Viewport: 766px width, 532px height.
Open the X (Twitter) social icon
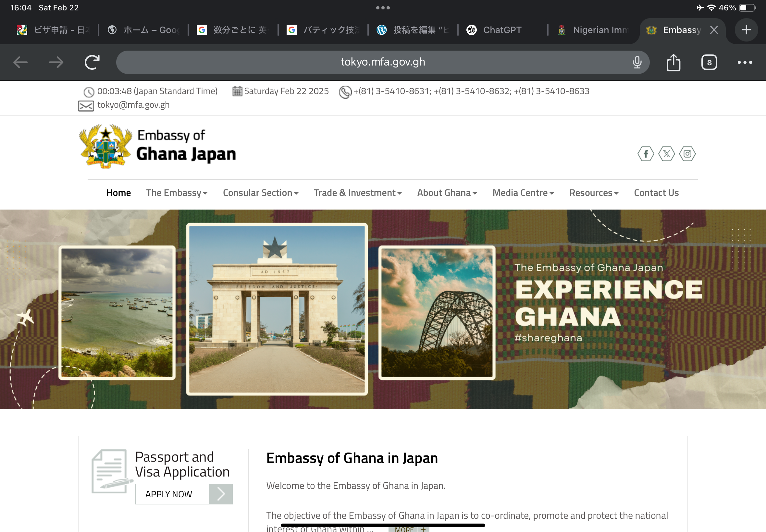(666, 154)
